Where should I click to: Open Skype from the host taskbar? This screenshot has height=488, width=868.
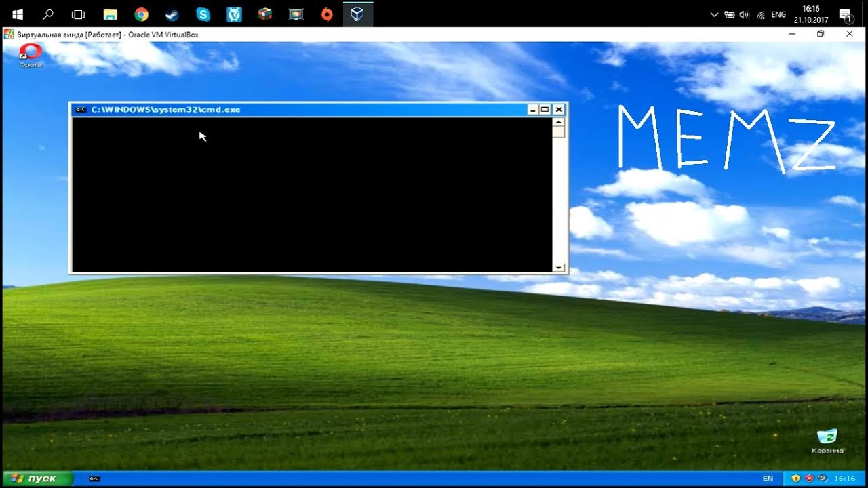tap(203, 14)
